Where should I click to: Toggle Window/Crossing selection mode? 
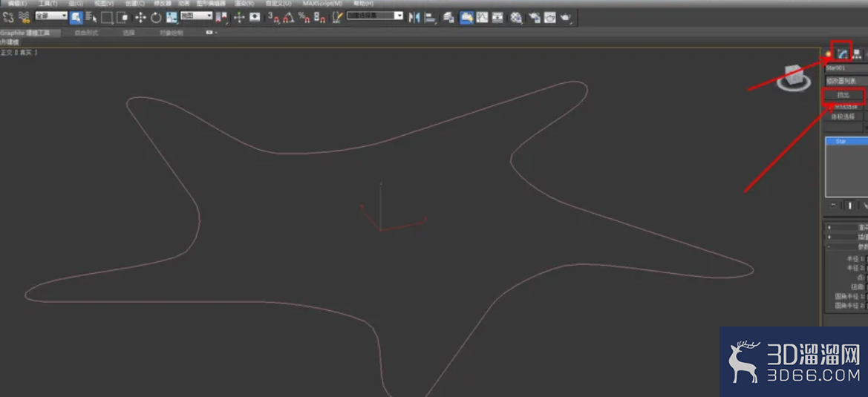click(123, 18)
